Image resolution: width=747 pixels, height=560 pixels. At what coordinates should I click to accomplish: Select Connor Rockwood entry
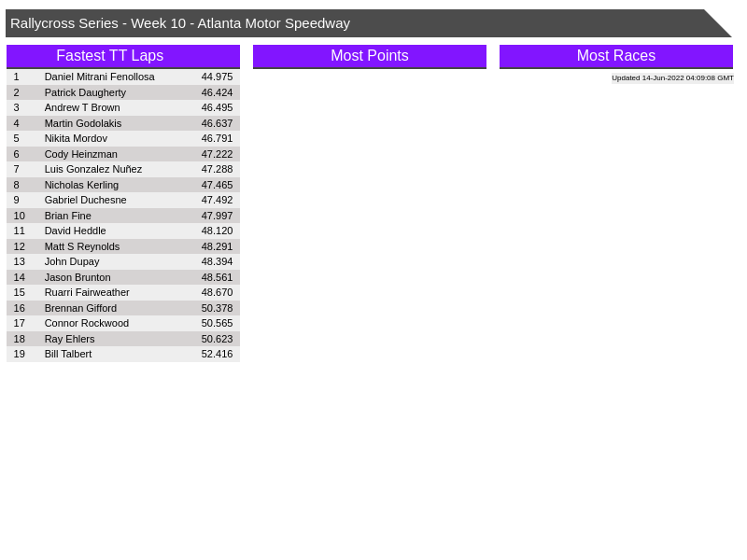tap(87, 323)
